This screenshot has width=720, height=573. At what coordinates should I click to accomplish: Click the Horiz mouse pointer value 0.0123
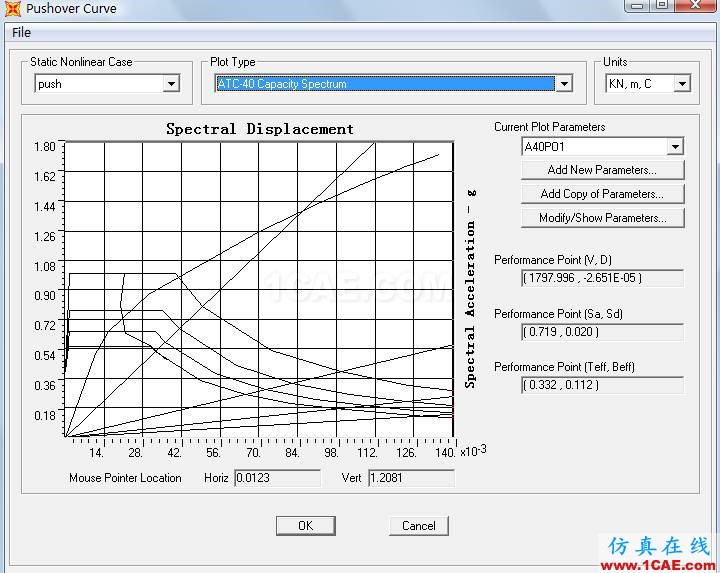pos(277,478)
